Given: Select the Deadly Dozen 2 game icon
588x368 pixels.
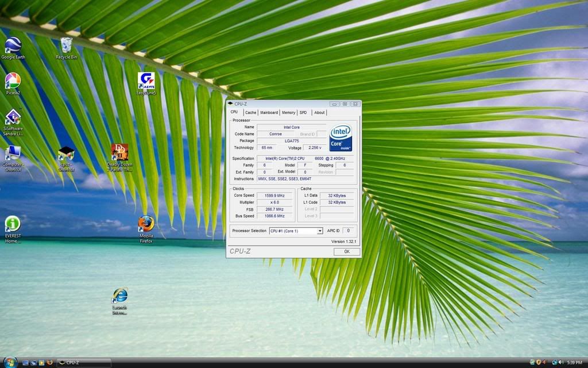Looking at the screenshot, I should (x=119, y=158).
